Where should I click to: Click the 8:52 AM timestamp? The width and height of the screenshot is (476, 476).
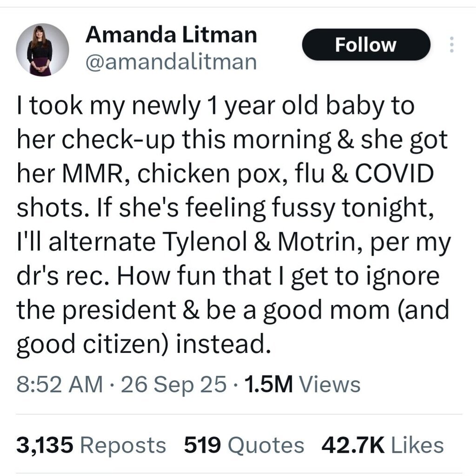click(59, 384)
